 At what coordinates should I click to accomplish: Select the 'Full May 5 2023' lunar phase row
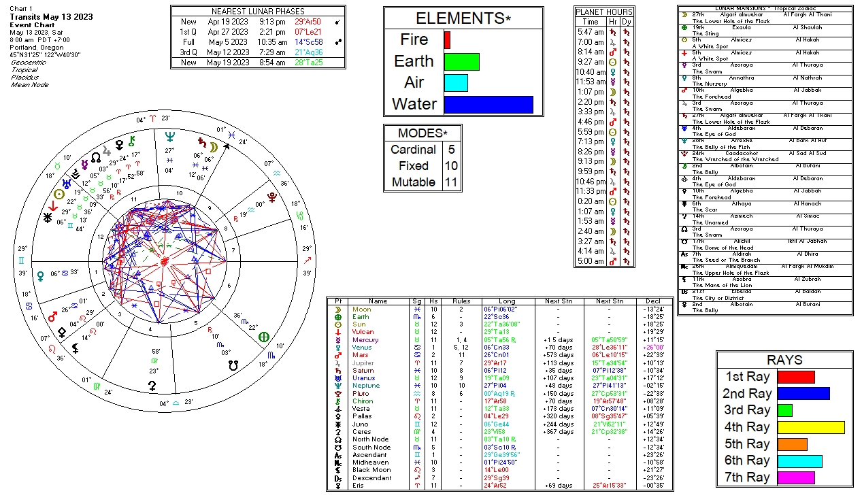coord(259,42)
